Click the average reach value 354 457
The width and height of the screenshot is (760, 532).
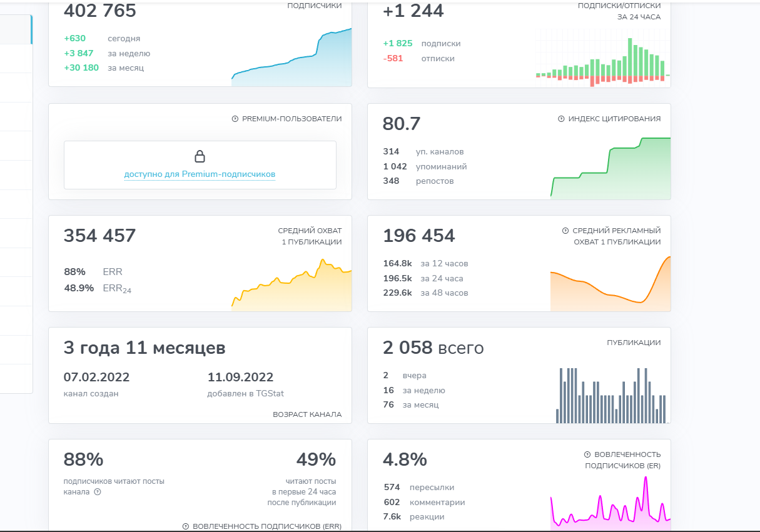[100, 236]
